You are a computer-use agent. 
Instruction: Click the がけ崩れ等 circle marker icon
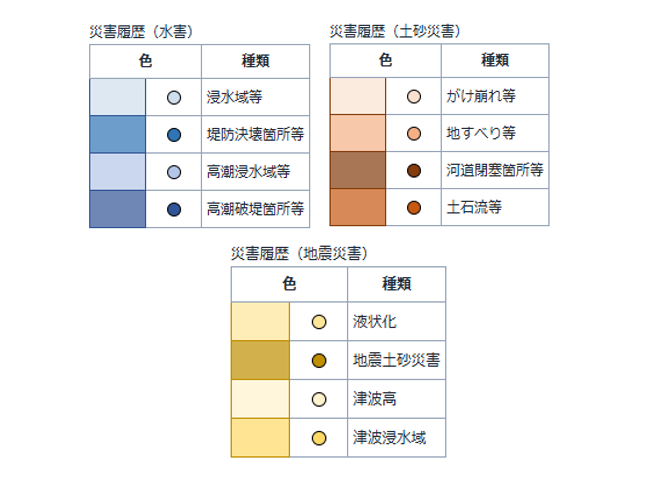(414, 97)
